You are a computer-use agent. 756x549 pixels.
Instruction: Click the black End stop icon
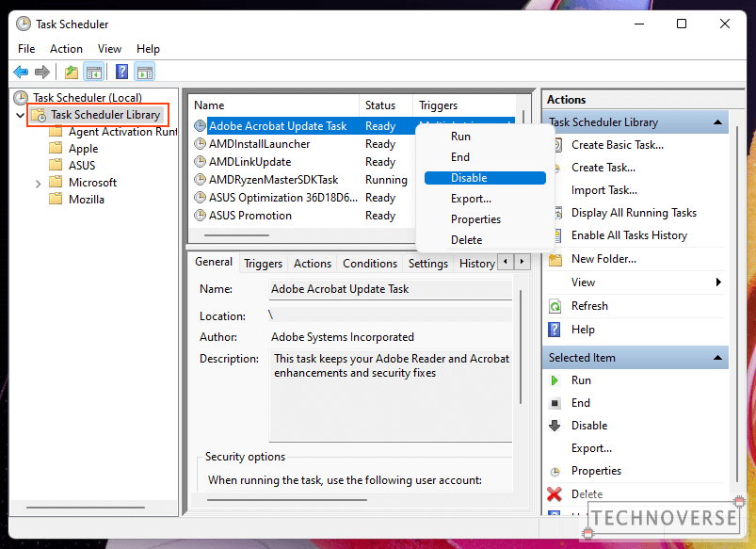coord(555,403)
